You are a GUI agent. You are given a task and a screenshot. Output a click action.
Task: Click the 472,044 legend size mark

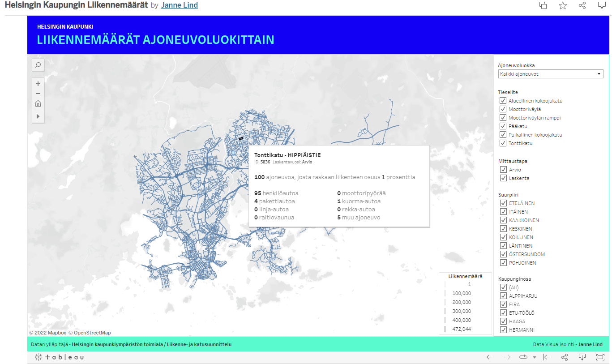[x=445, y=329]
